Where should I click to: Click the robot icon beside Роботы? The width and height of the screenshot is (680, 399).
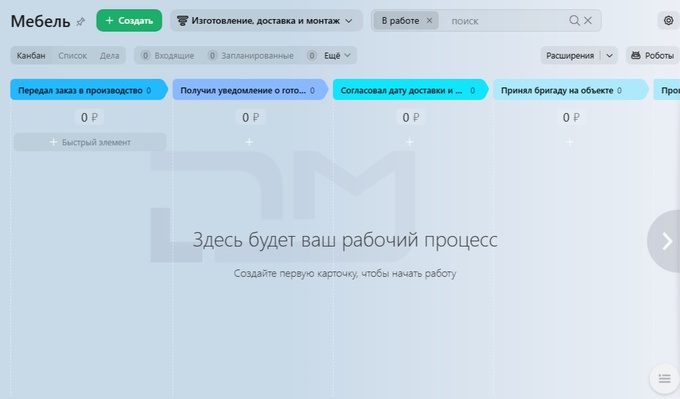point(636,56)
